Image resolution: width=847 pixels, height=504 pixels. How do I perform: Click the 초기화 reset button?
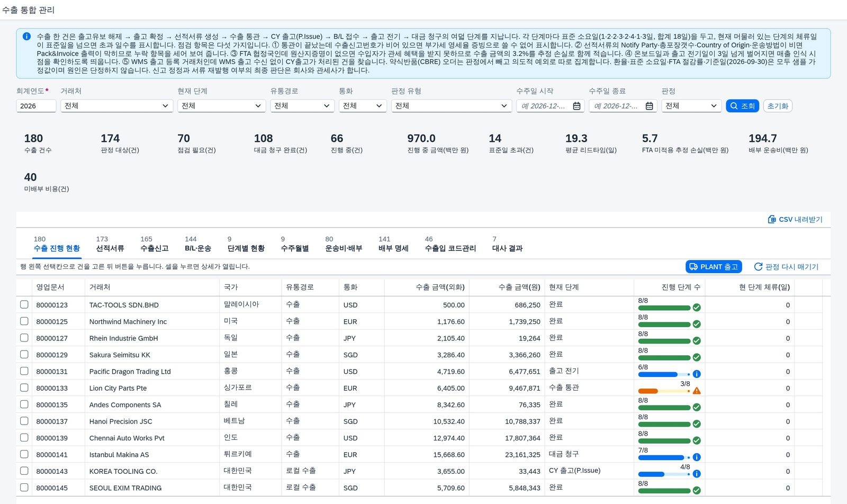click(778, 106)
